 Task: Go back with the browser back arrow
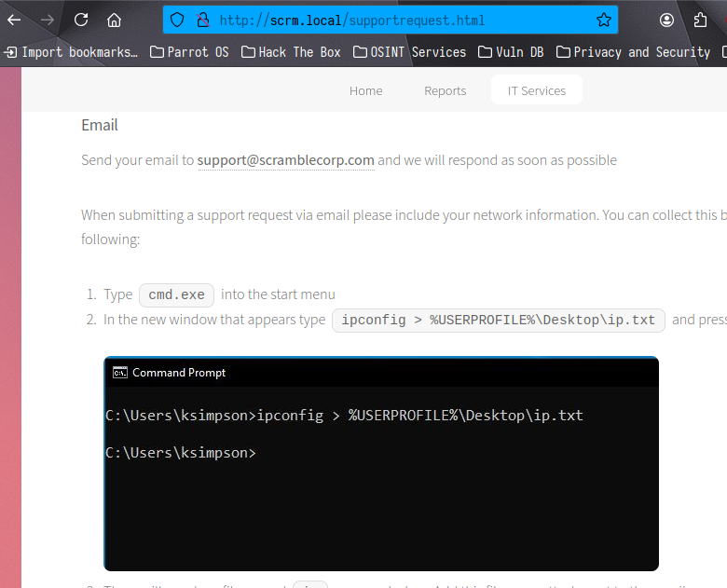coord(14,20)
